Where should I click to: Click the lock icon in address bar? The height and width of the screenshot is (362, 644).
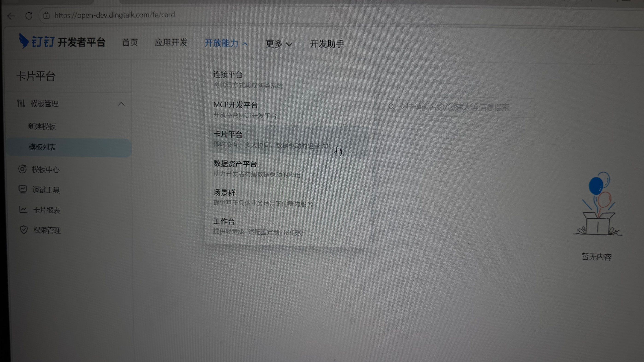pos(46,15)
